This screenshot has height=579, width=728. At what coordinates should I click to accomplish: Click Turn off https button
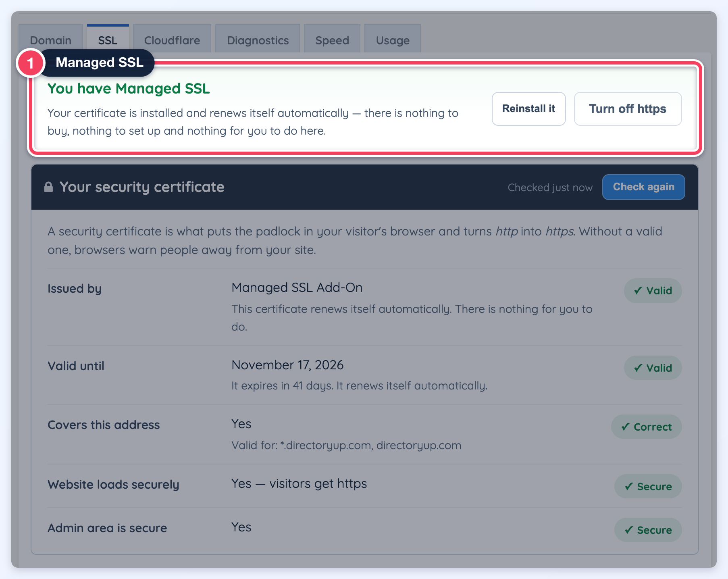(628, 109)
